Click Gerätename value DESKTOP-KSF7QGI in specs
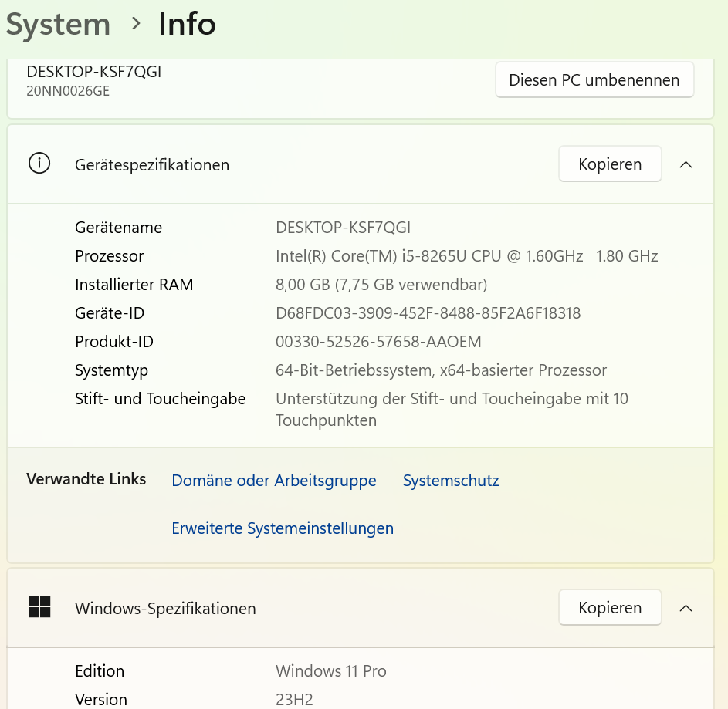 click(x=343, y=228)
